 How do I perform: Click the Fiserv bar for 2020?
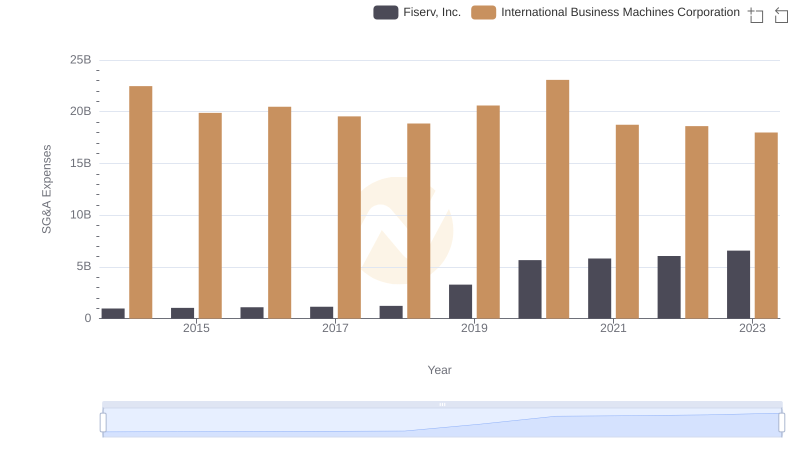[x=530, y=289]
